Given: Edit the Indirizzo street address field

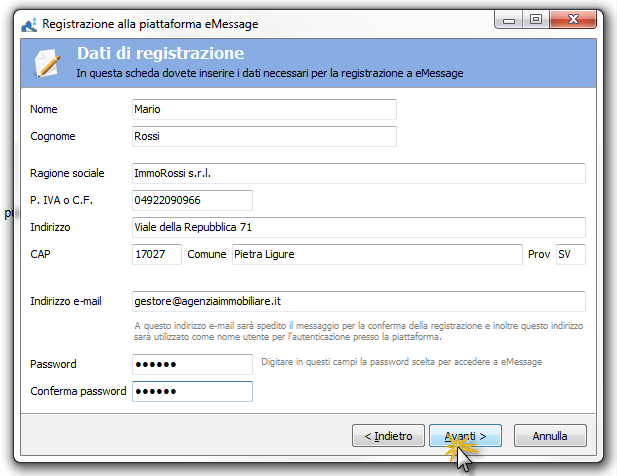Looking at the screenshot, I should tap(358, 227).
